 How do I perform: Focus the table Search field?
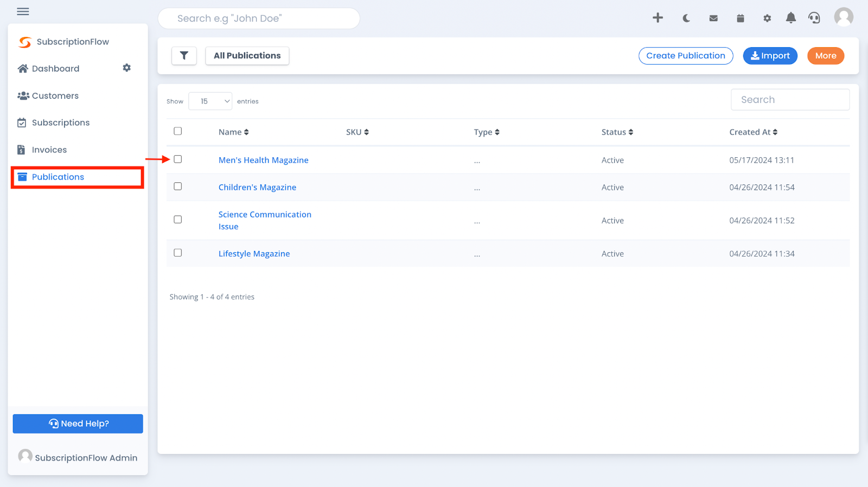pyautogui.click(x=790, y=100)
